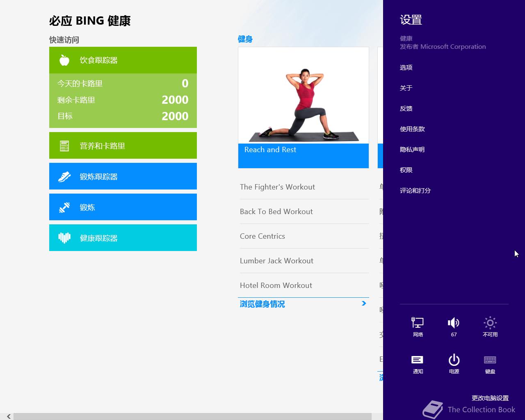Click the 今天的卡路里 row
Screen dimensions: 525x420
[x=123, y=83]
